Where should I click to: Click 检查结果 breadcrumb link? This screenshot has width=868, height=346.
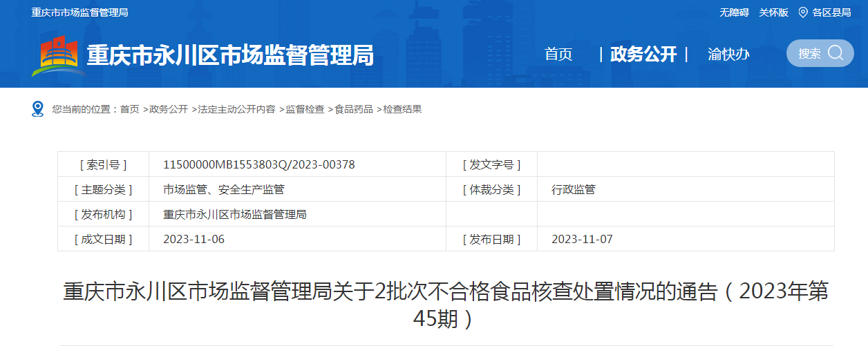402,109
